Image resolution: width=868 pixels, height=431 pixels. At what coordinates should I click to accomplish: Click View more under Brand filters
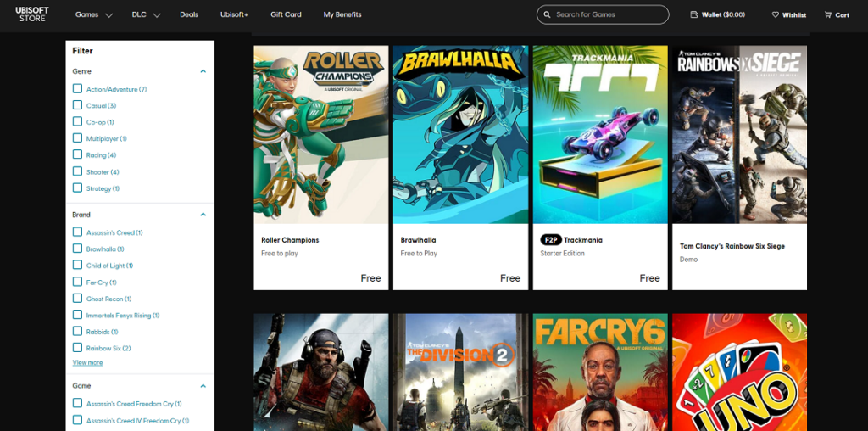(x=87, y=363)
